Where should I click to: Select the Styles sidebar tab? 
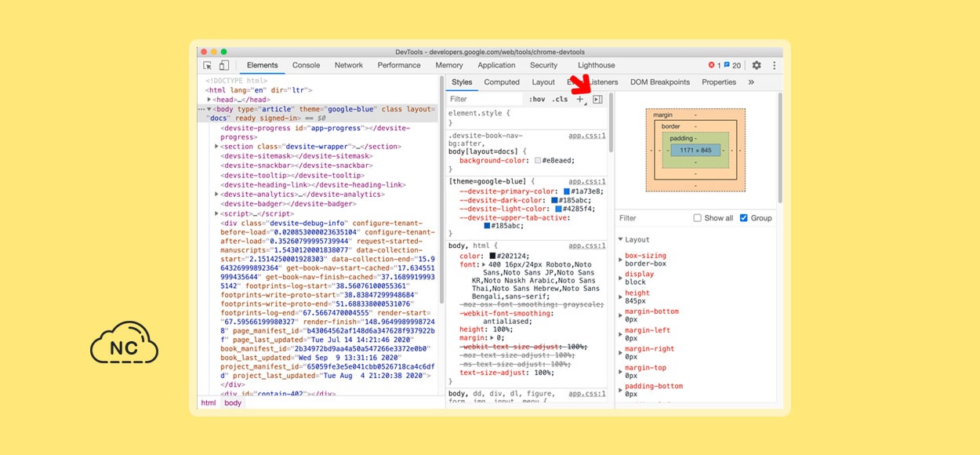pos(463,82)
